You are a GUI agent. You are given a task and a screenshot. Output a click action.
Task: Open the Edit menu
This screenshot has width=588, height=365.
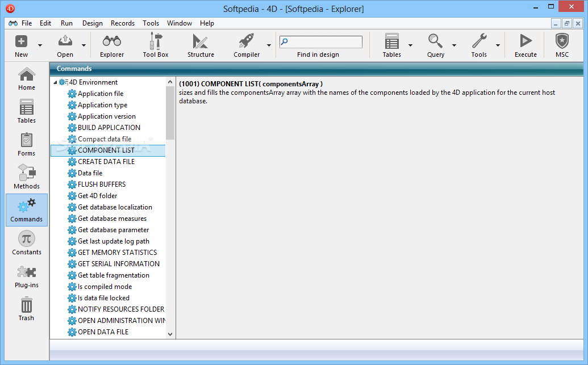click(45, 23)
